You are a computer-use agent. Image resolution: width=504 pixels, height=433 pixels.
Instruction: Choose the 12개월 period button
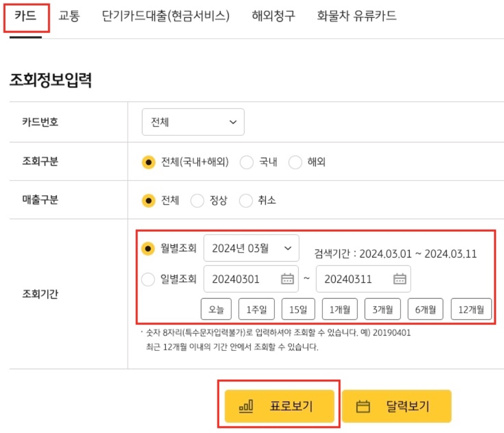(471, 309)
